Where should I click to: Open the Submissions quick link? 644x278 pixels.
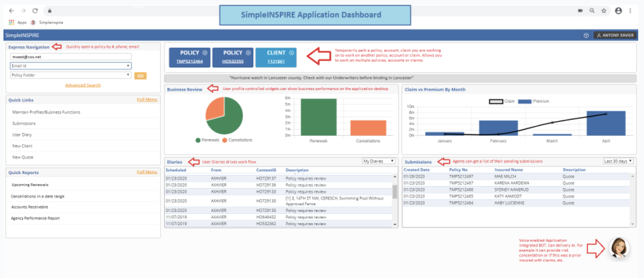[x=24, y=123]
